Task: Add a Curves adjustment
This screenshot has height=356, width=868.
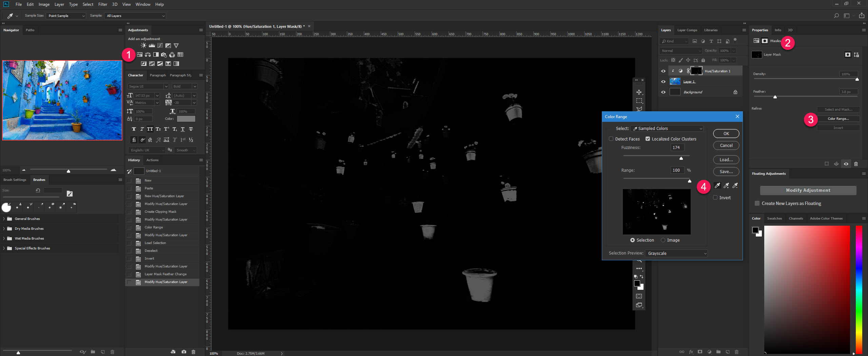Action: (160, 45)
